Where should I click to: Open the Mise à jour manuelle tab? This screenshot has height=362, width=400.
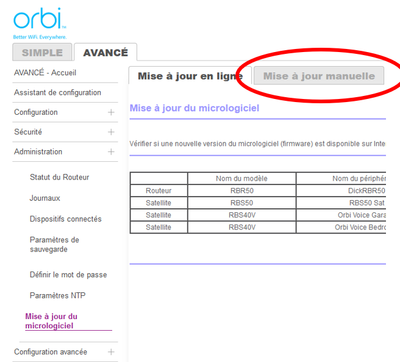[x=319, y=76]
